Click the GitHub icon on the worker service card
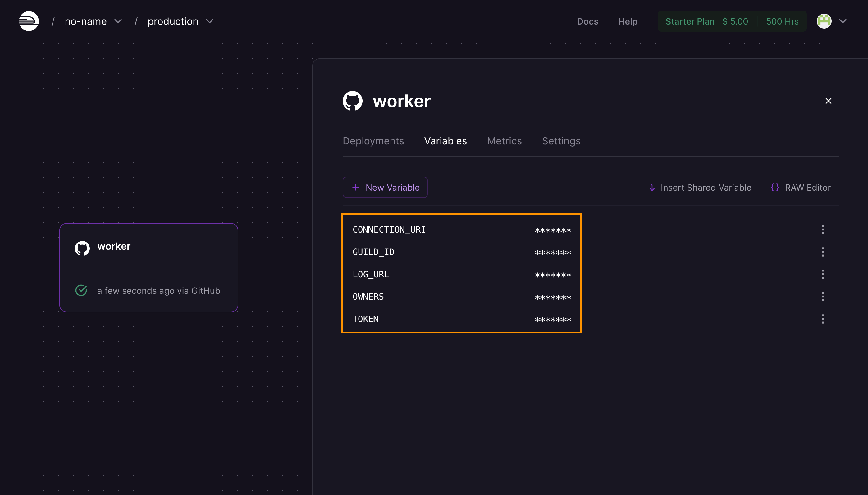This screenshot has height=495, width=868. [x=82, y=248]
